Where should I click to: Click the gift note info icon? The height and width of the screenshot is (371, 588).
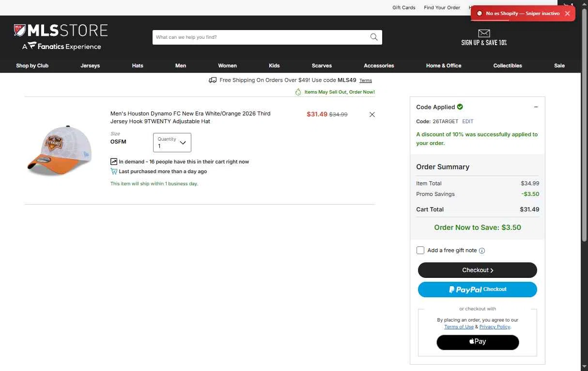482,251
